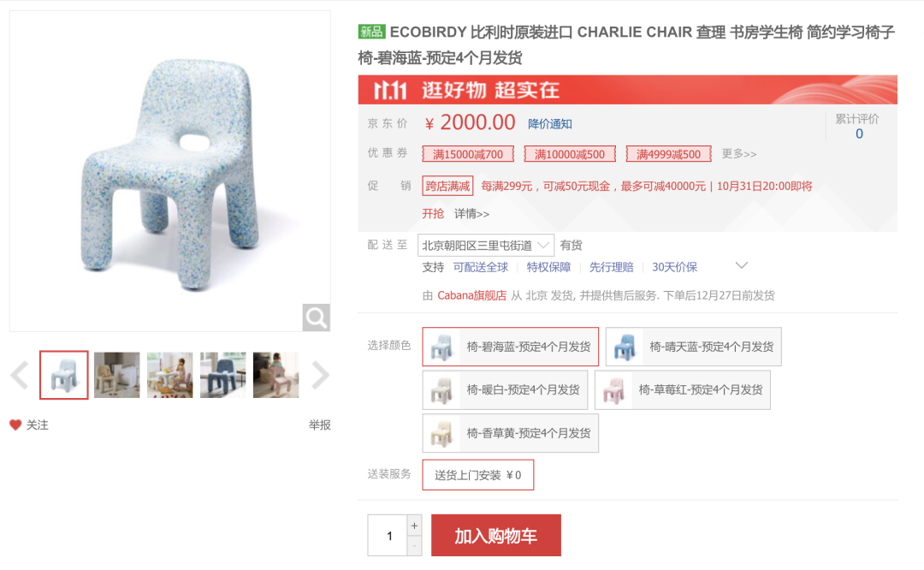
Task: Add item via 加入购物车 button
Action: coord(496,535)
